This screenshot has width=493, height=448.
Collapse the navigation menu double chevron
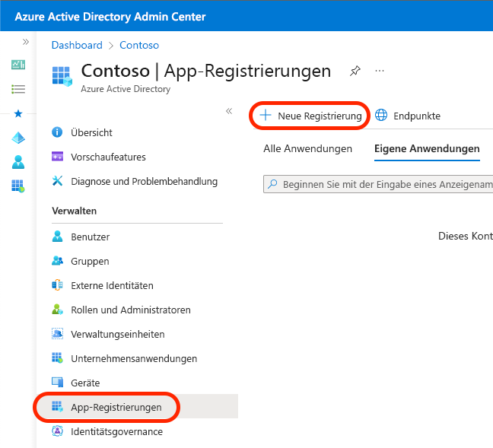pyautogui.click(x=229, y=111)
